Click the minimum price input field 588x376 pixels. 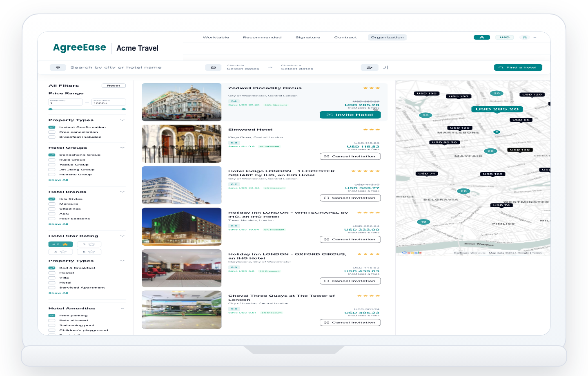pos(65,102)
